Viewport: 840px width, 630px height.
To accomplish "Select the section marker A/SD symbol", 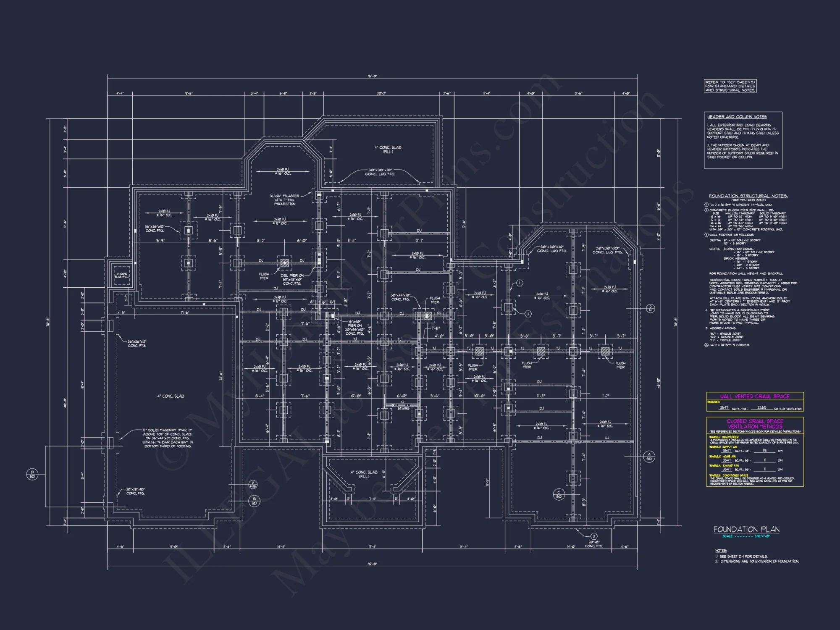I will 649,456.
